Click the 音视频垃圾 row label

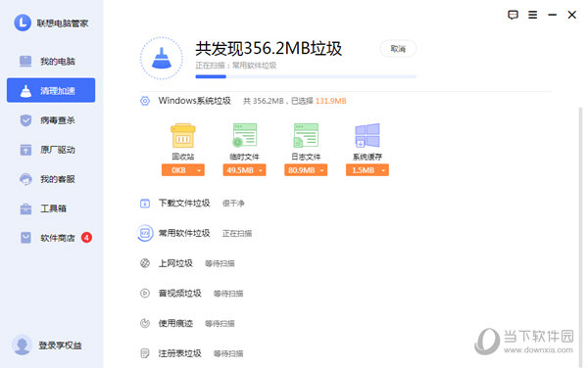tap(180, 293)
